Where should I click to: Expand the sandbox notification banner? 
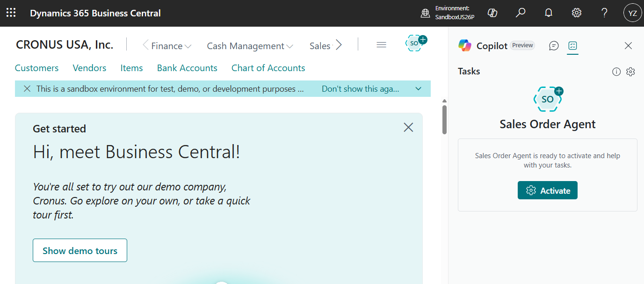(418, 88)
